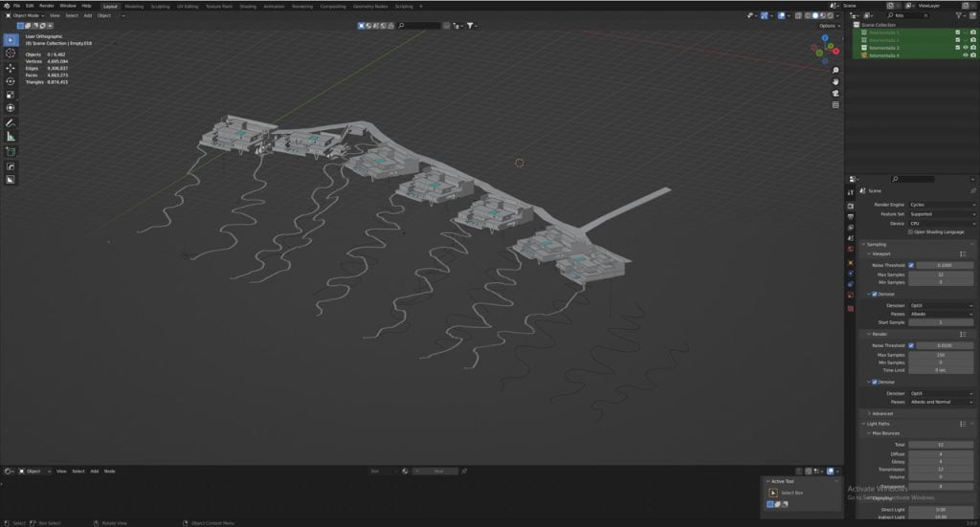Enable the Open Shading Language checkbox

pos(910,231)
